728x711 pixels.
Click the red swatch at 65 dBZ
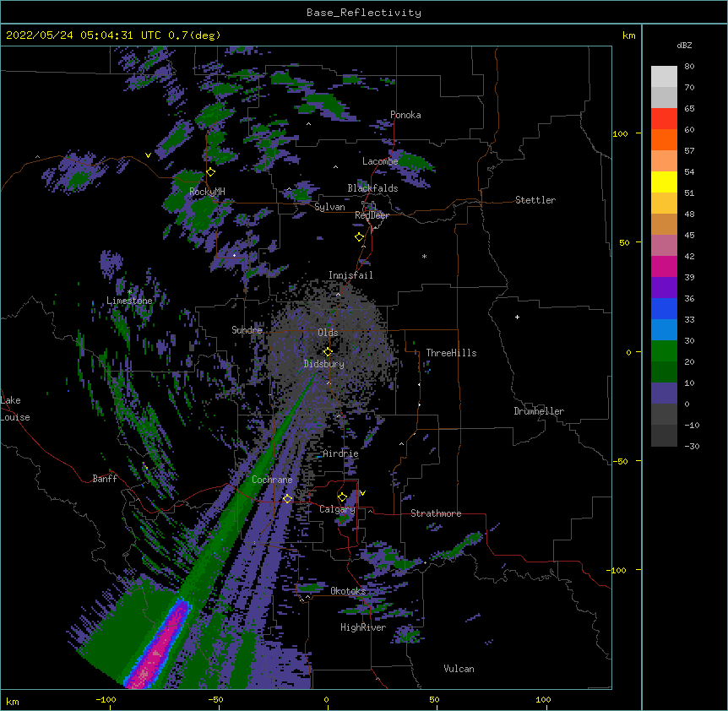click(664, 119)
